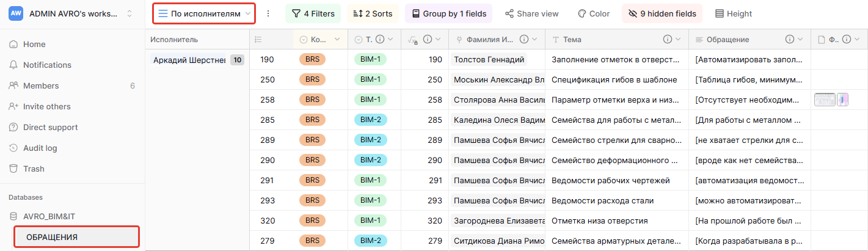Click the Direct support item
Image resolution: width=868 pixels, height=251 pixels.
point(50,128)
